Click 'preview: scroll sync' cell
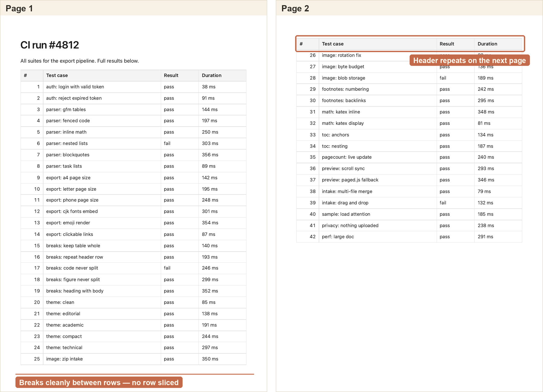 378,169
